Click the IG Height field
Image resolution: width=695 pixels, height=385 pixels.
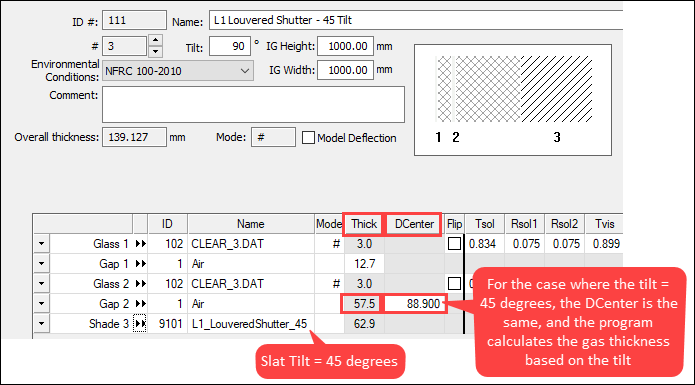tap(345, 46)
